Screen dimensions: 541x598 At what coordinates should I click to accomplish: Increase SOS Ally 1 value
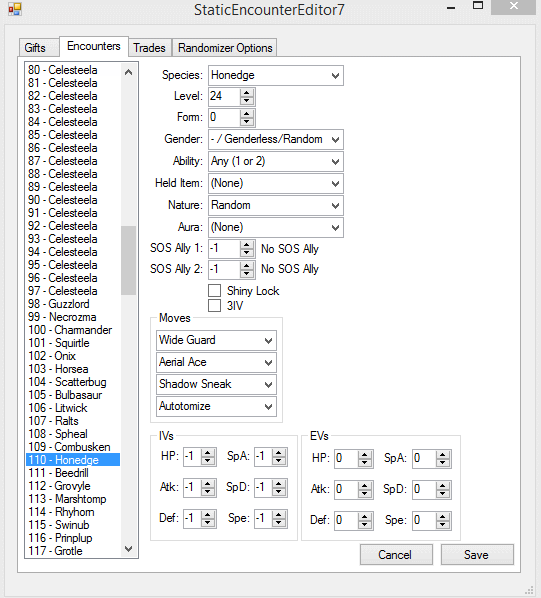247,245
